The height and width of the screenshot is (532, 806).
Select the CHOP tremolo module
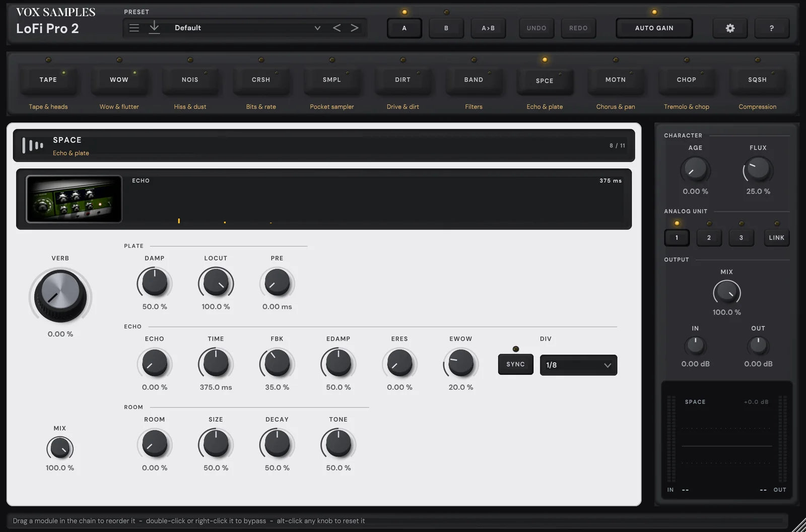687,80
